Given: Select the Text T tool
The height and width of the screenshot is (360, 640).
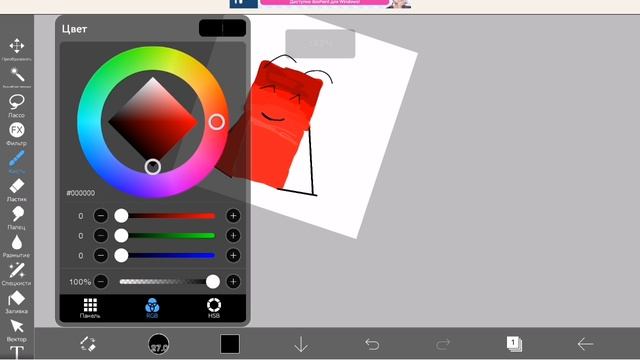Looking at the screenshot, I should pos(17,352).
